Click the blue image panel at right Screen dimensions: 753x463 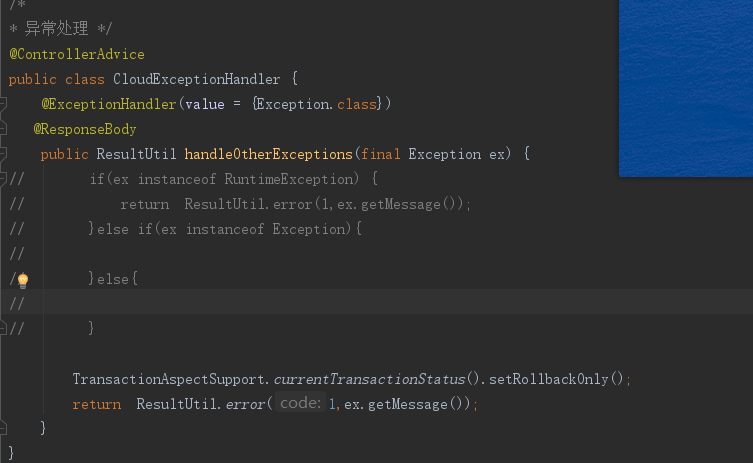686,88
